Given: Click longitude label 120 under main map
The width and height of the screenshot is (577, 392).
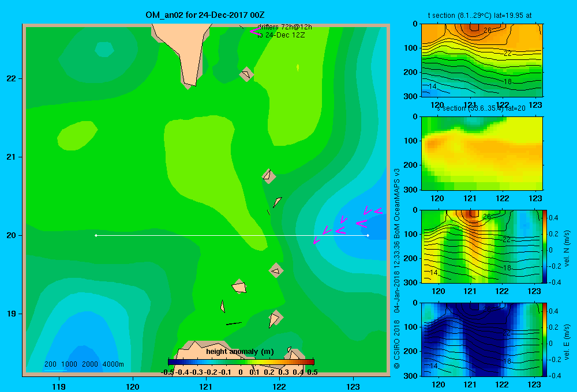Looking at the screenshot, I should tap(133, 387).
